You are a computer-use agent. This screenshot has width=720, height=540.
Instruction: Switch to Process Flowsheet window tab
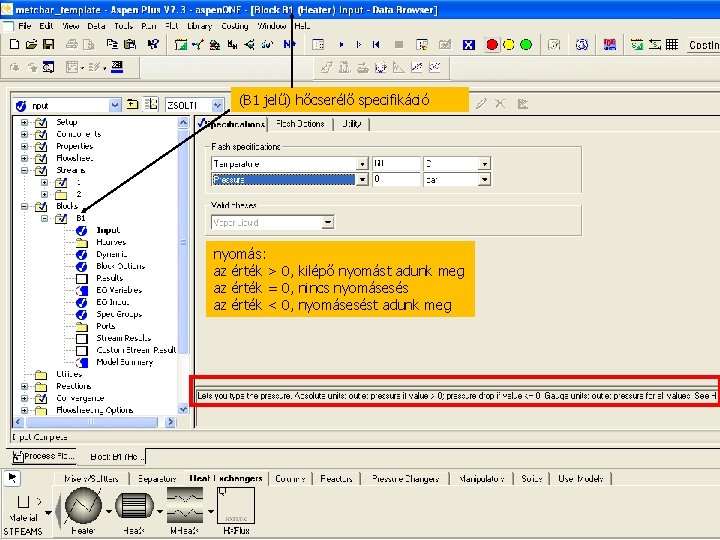pyautogui.click(x=44, y=456)
